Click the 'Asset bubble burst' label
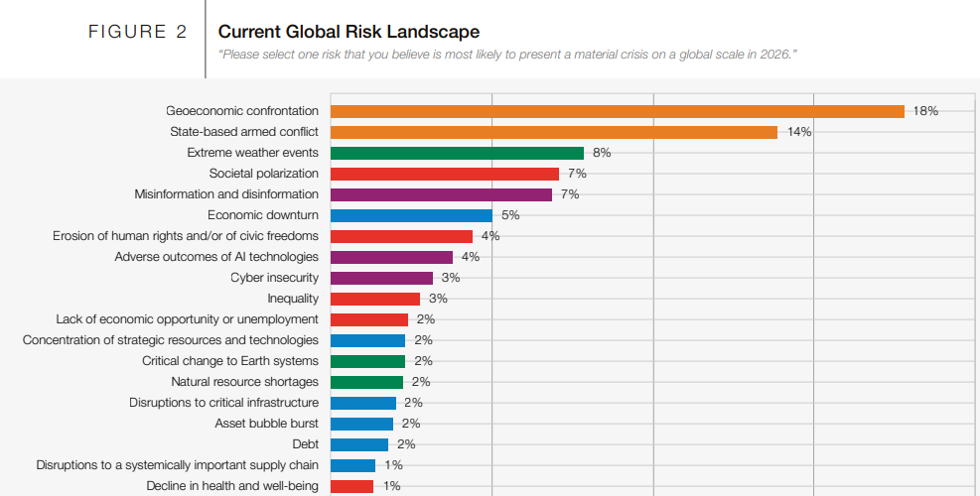 [x=266, y=424]
